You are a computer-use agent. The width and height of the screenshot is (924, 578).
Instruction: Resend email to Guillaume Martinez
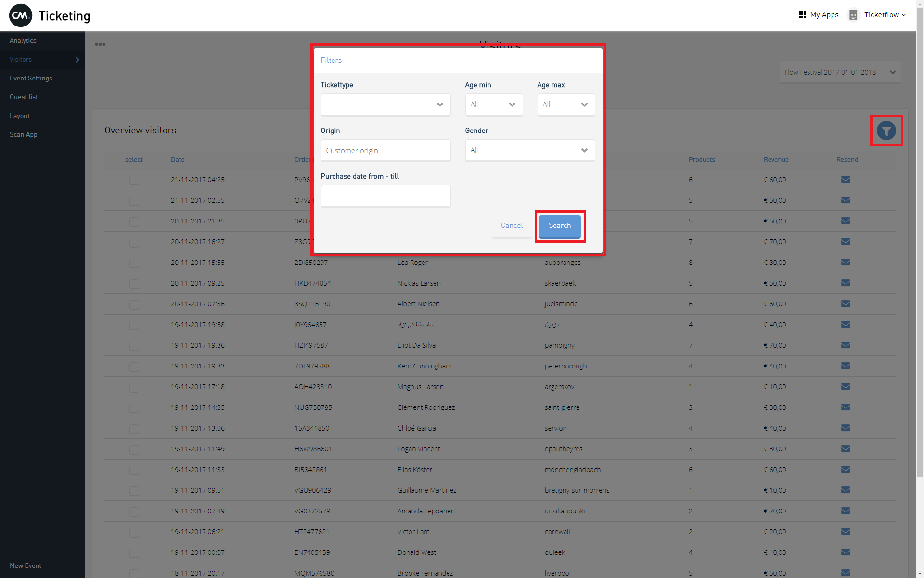click(846, 490)
